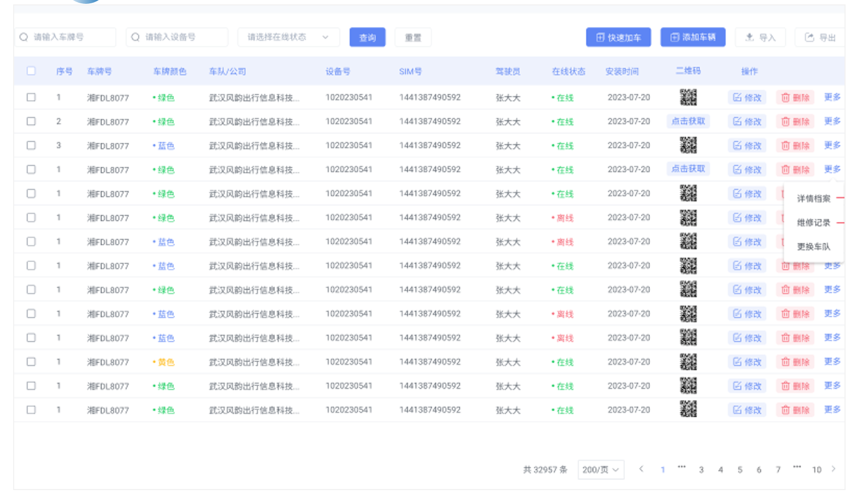868x495 pixels.
Task: Jump to page 5 in pagination
Action: tap(739, 470)
